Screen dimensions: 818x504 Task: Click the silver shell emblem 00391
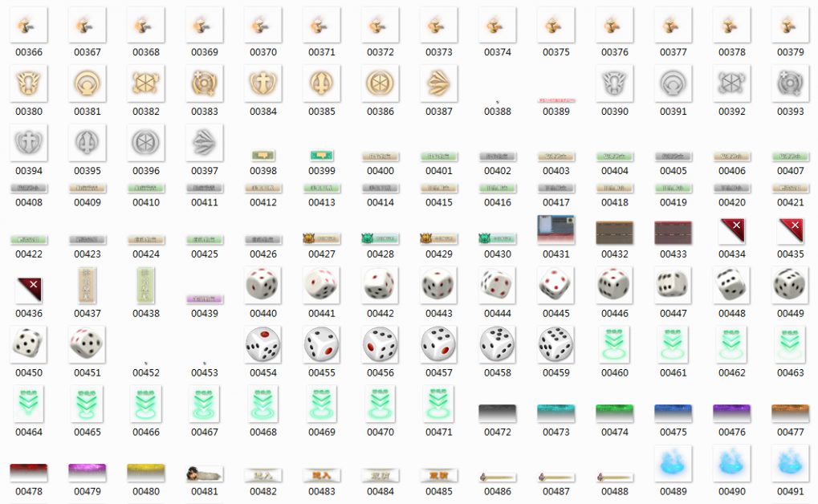click(674, 83)
